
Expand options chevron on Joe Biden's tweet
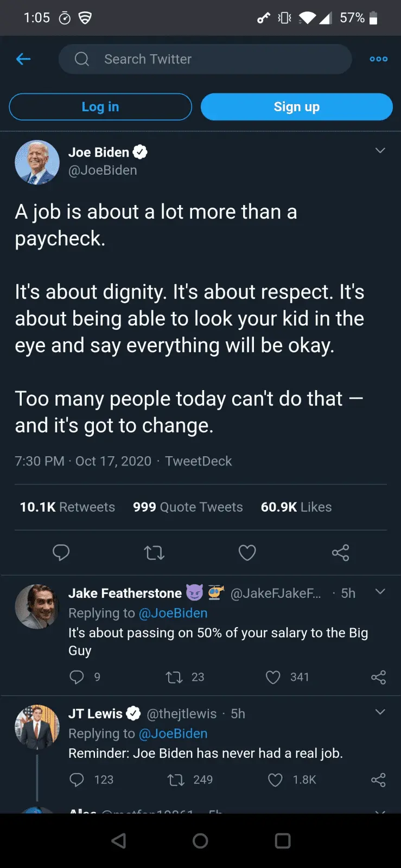pyautogui.click(x=380, y=151)
